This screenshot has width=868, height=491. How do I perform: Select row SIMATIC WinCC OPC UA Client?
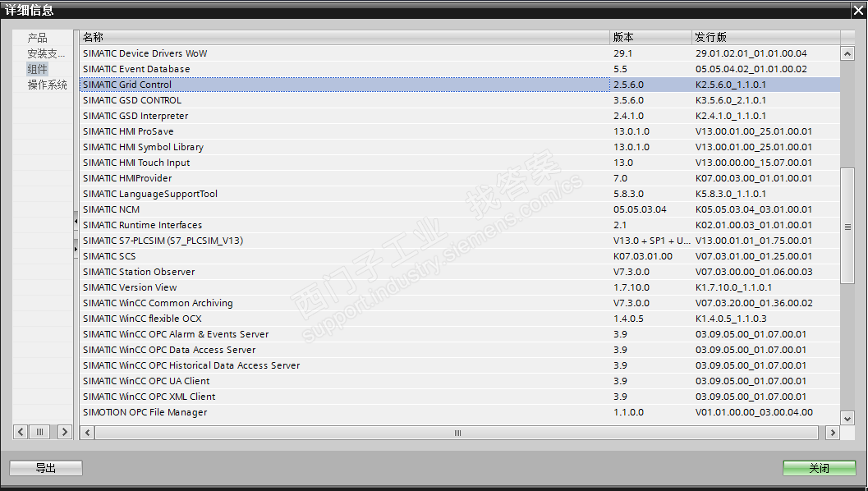460,381
